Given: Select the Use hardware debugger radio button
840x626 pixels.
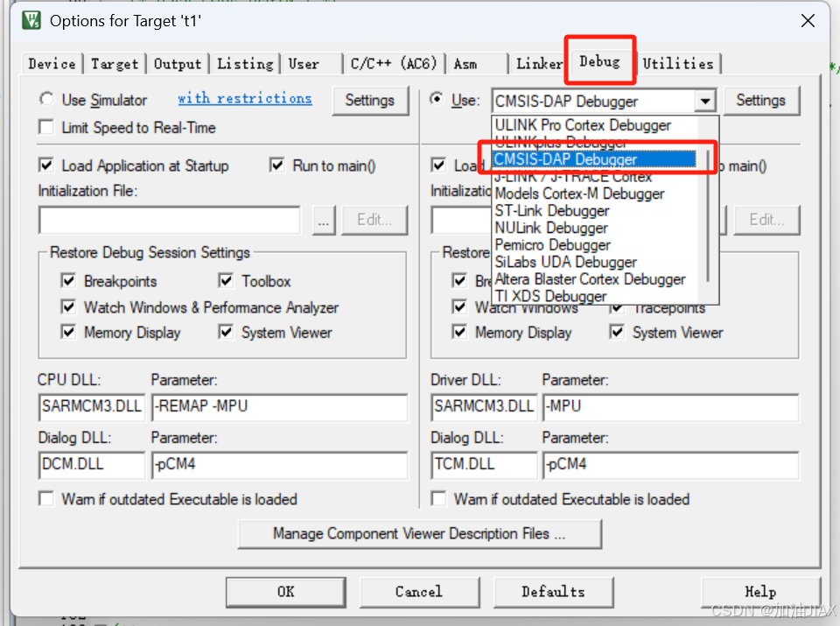Looking at the screenshot, I should point(437,99).
